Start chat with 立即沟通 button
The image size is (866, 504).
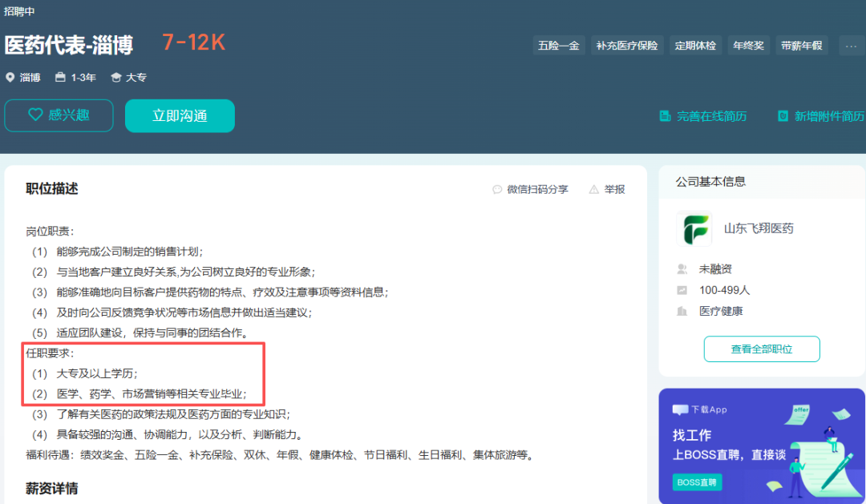coord(180,116)
